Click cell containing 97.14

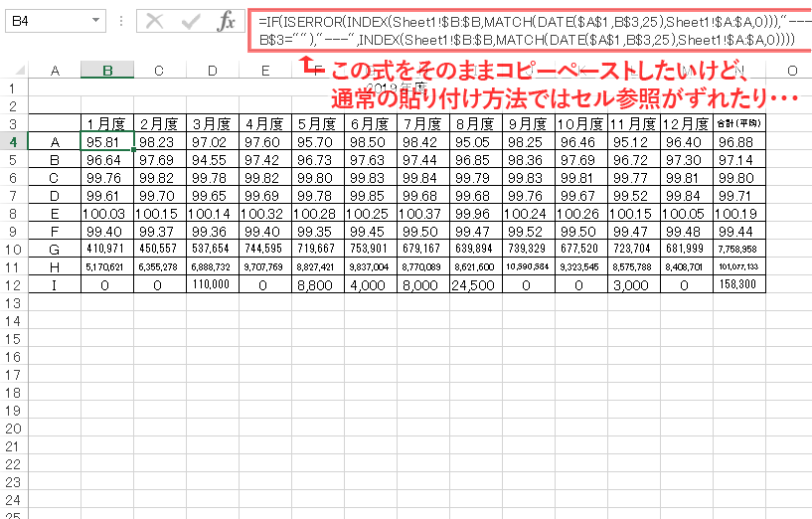(x=739, y=159)
